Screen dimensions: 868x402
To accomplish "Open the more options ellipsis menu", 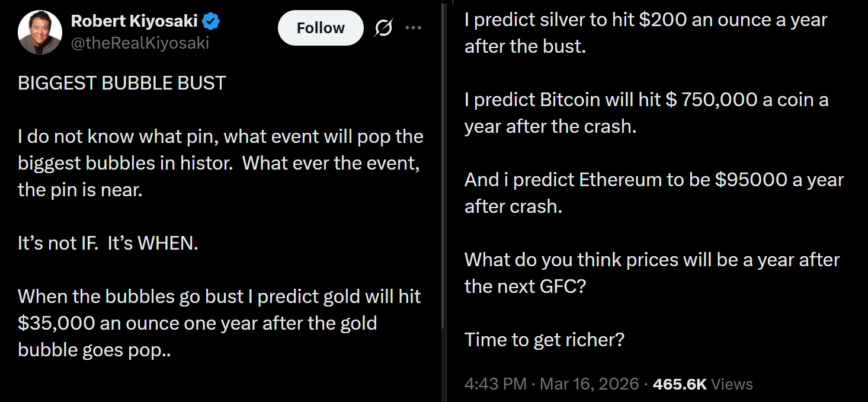I will pos(414,27).
